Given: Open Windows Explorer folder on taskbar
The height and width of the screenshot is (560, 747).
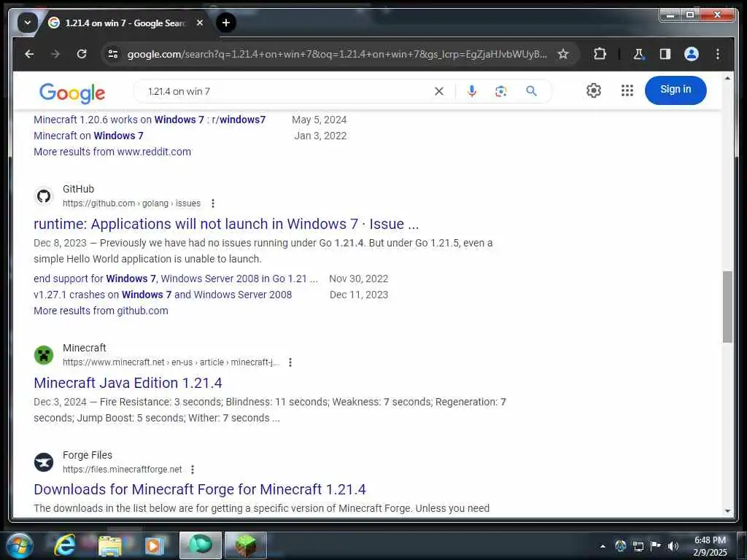Looking at the screenshot, I should pyautogui.click(x=110, y=545).
